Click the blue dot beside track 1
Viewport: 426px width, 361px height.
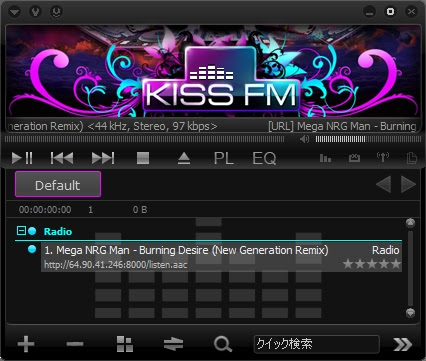tap(32, 249)
